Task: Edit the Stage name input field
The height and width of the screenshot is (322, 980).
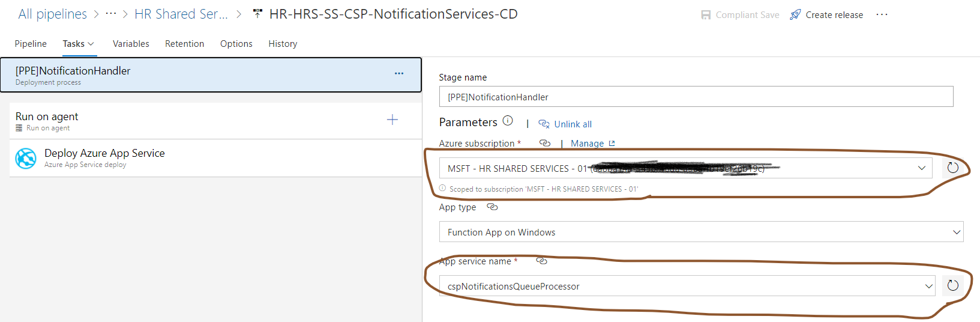Action: [696, 97]
